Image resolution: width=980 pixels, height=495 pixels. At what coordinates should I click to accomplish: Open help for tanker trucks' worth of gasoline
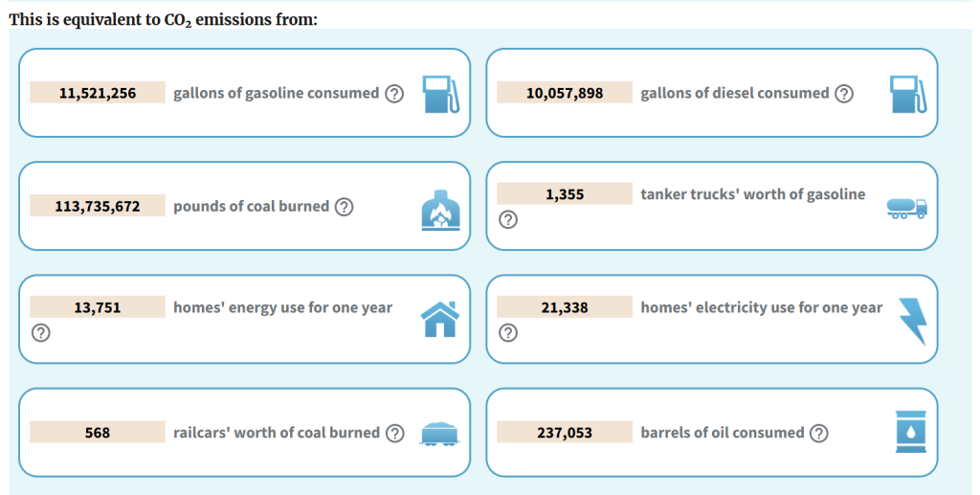coord(508,219)
